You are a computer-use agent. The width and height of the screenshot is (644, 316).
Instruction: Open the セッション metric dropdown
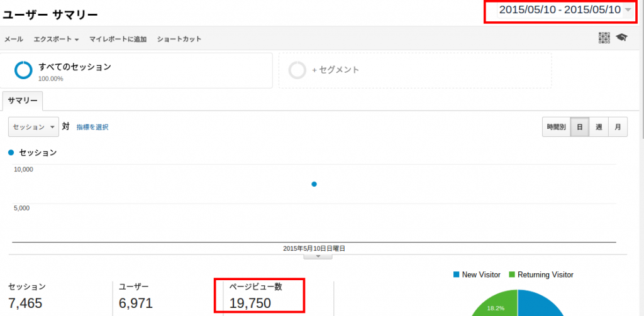(x=33, y=127)
